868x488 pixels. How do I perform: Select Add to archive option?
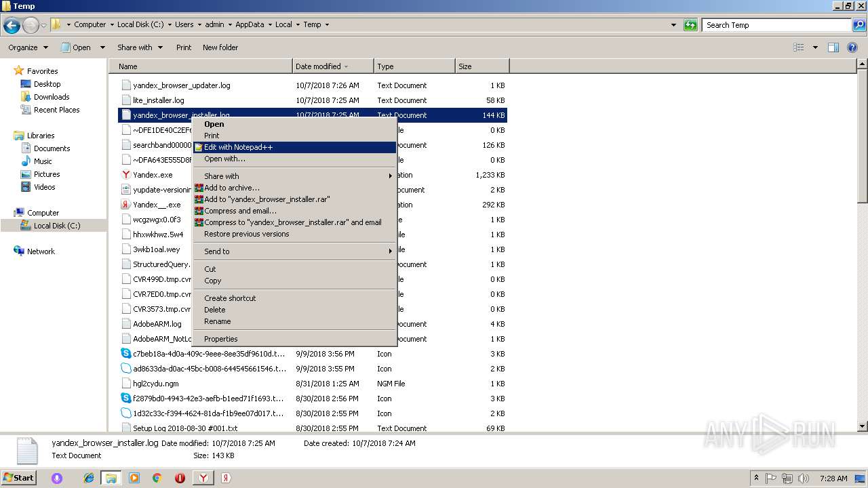232,188
